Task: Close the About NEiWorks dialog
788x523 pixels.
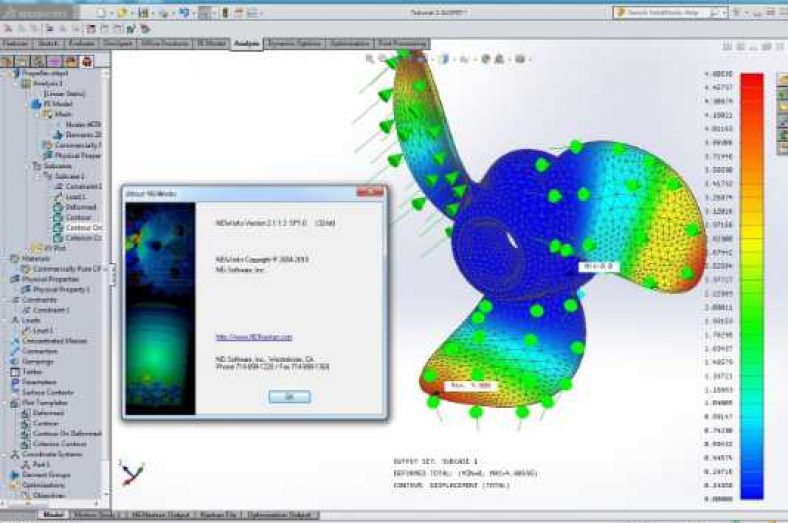Action: [x=370, y=192]
